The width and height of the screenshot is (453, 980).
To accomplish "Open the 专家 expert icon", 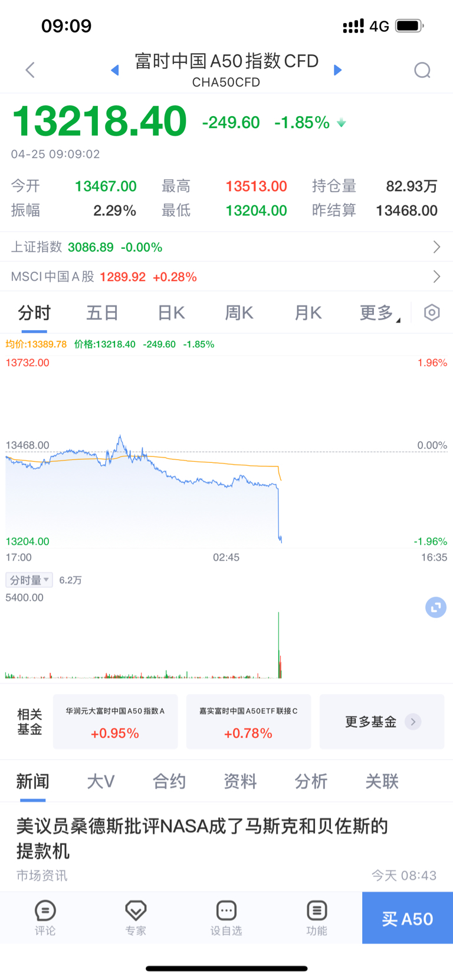I will tap(136, 917).
